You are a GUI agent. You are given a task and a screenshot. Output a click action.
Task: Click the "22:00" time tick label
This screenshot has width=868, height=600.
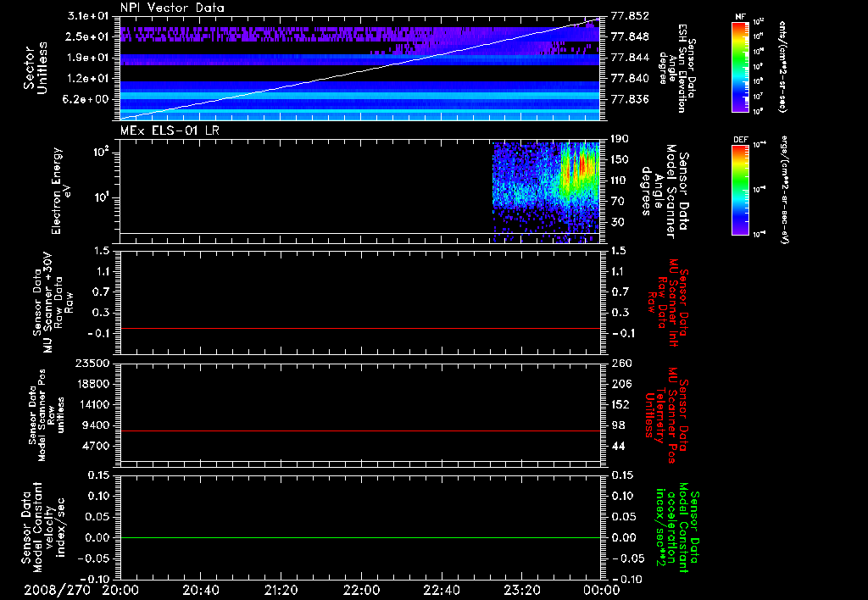click(x=361, y=590)
